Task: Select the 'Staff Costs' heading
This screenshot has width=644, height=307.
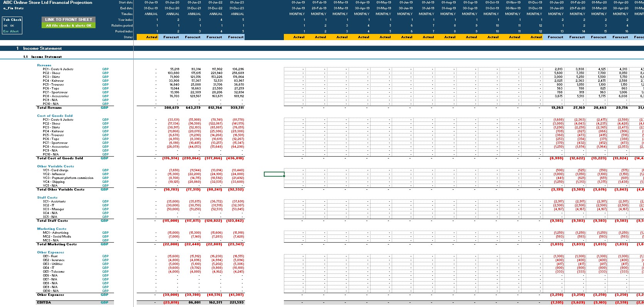Action: click(x=47, y=197)
